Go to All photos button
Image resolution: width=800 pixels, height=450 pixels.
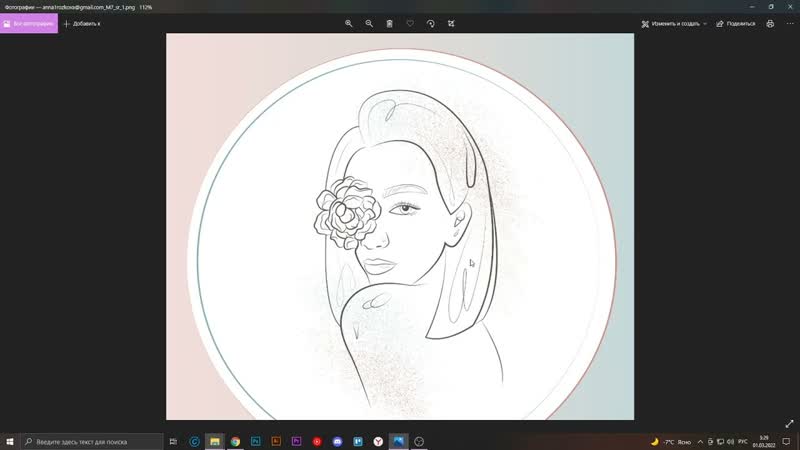pyautogui.click(x=29, y=23)
